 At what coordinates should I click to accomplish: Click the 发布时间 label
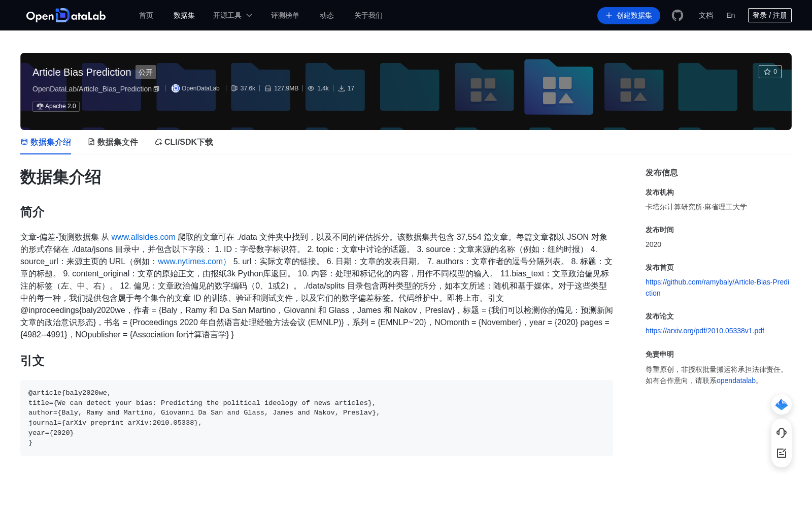tap(660, 230)
